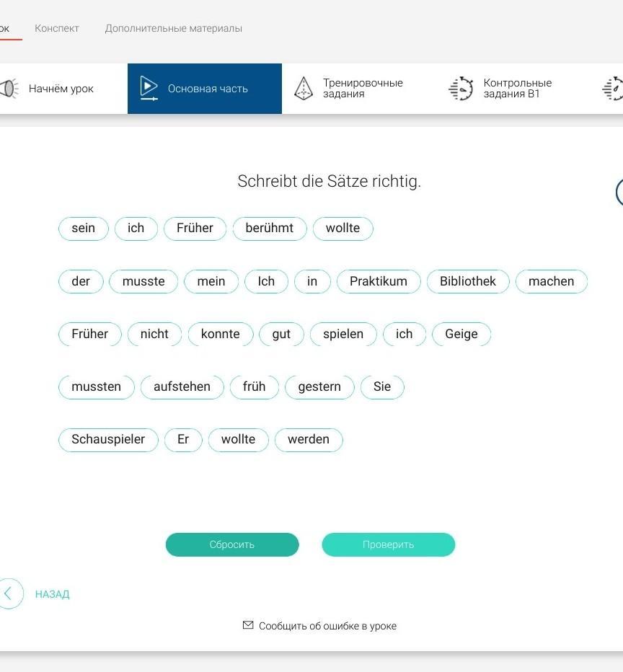Choose the 'spielen' word chip

343,335
